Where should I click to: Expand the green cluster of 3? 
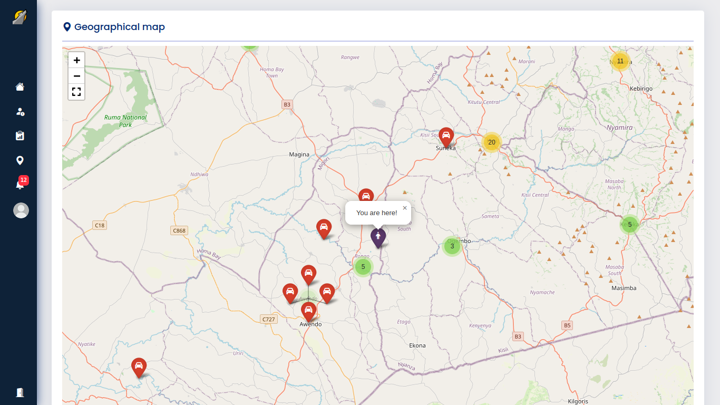[x=452, y=246]
